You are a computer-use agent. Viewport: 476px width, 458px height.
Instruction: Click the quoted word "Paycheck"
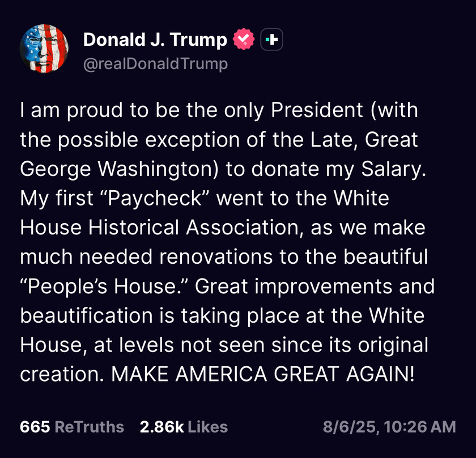(155, 198)
